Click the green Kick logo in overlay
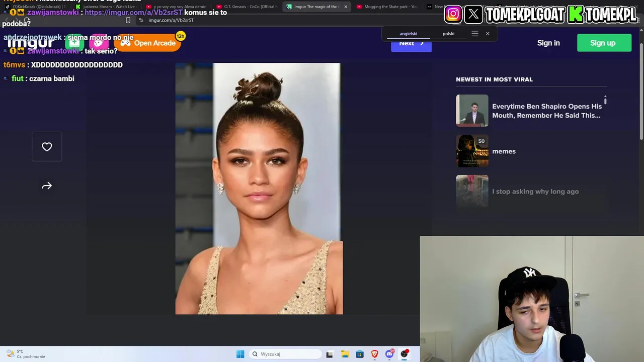This screenshot has height=362, width=644. click(576, 15)
